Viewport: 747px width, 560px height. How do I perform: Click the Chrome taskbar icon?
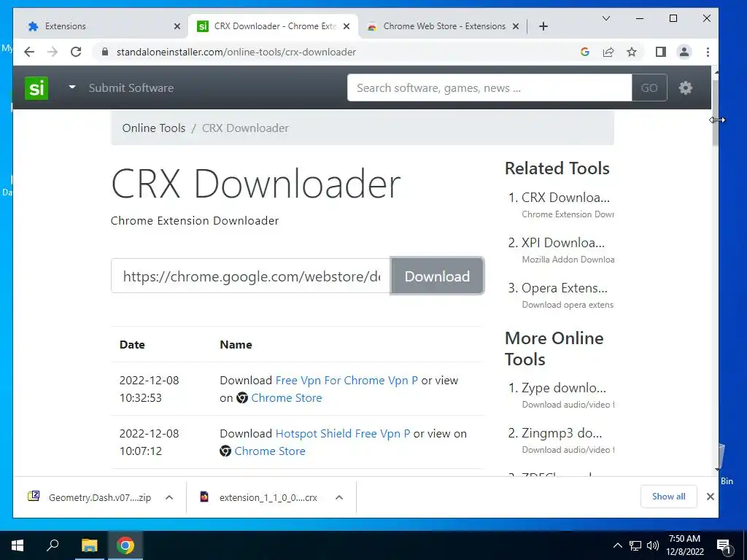click(x=125, y=545)
